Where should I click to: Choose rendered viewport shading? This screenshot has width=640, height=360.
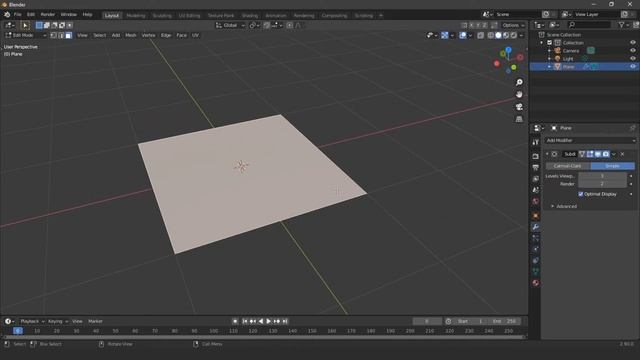514,36
